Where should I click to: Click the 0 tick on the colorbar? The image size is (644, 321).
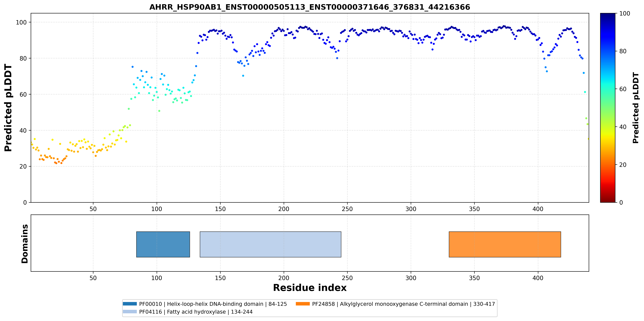coord(621,202)
